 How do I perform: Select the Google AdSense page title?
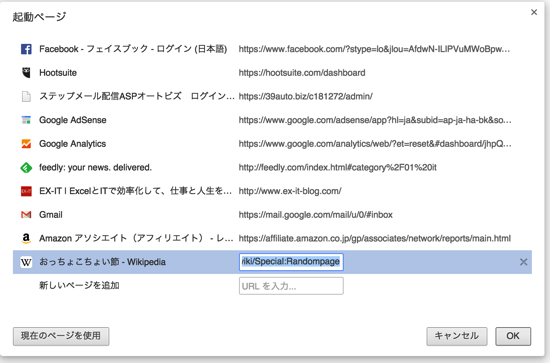(x=73, y=120)
